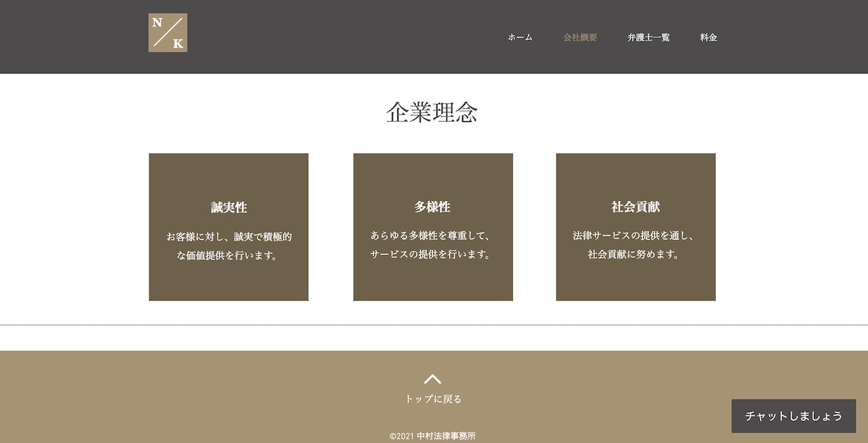Image resolution: width=868 pixels, height=443 pixels.
Task: Click the text サービスの提供を行います。
Action: coord(431,254)
